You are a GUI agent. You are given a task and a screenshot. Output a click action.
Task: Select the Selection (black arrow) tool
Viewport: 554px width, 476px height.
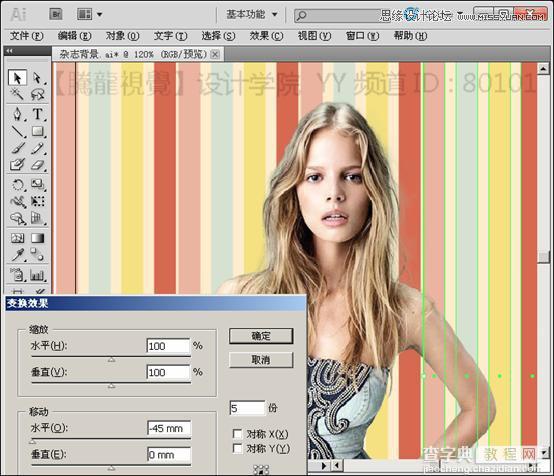pyautogui.click(x=17, y=78)
